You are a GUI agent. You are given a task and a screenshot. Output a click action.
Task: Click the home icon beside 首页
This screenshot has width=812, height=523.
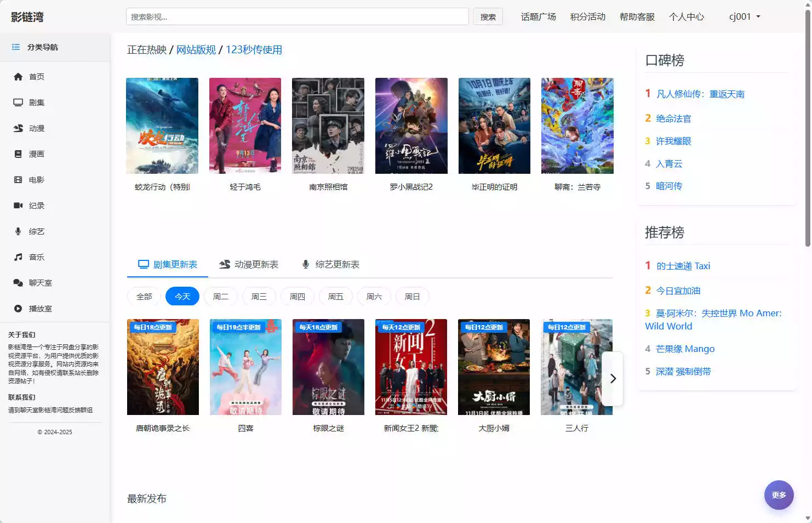point(18,77)
